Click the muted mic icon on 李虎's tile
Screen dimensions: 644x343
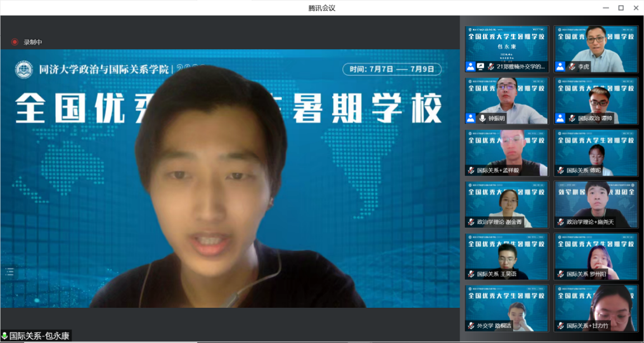coord(571,67)
